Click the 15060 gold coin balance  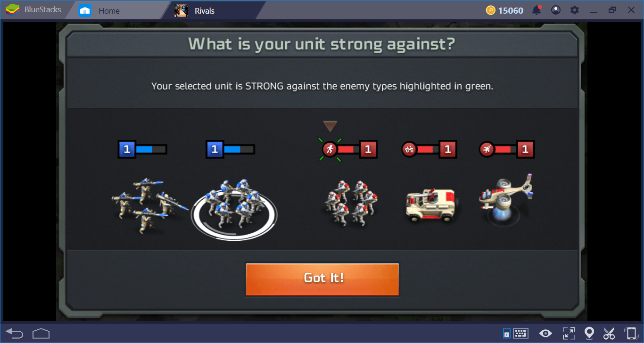(504, 10)
